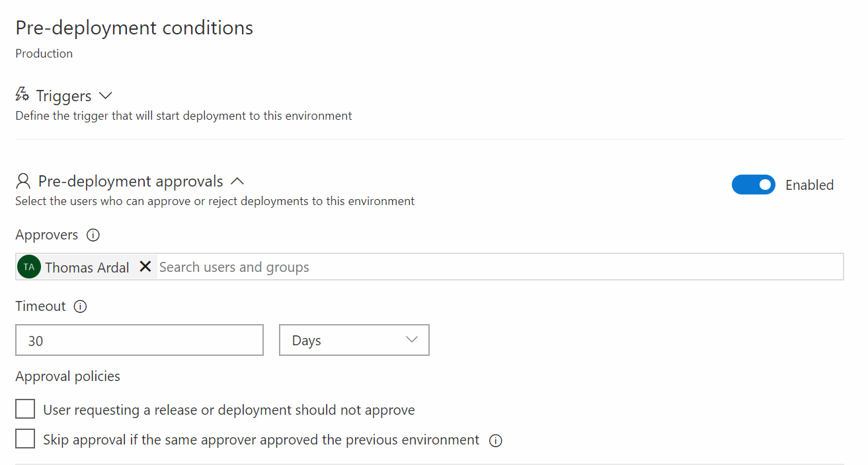Image resolution: width=868 pixels, height=465 pixels.
Task: Disable pre-deployment approvals with the Enabled toggle
Action: tap(754, 185)
